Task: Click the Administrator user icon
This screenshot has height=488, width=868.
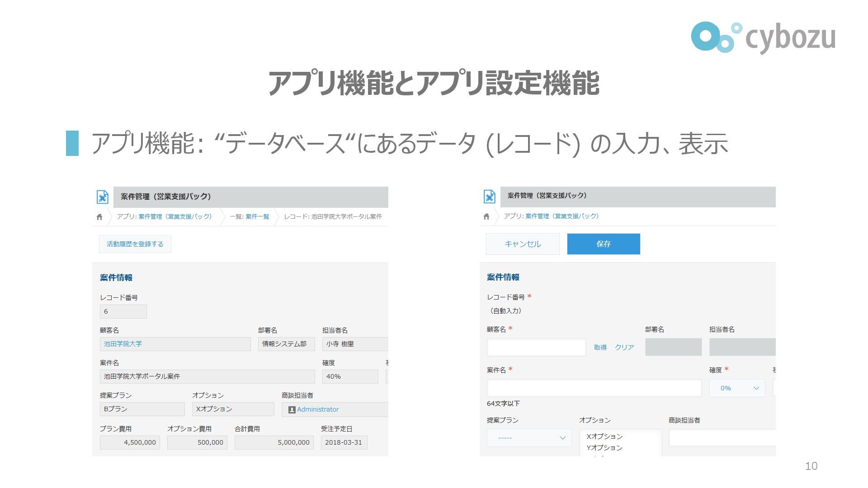Action: (x=292, y=410)
